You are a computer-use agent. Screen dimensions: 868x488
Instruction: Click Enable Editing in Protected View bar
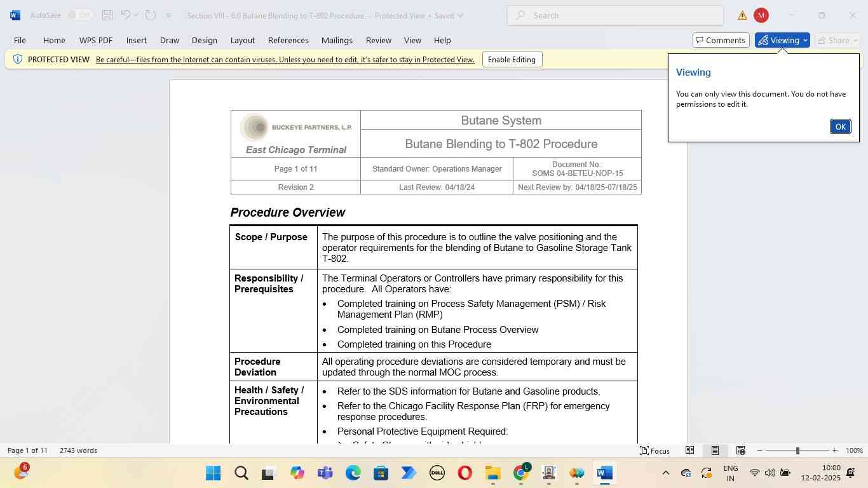tap(512, 60)
